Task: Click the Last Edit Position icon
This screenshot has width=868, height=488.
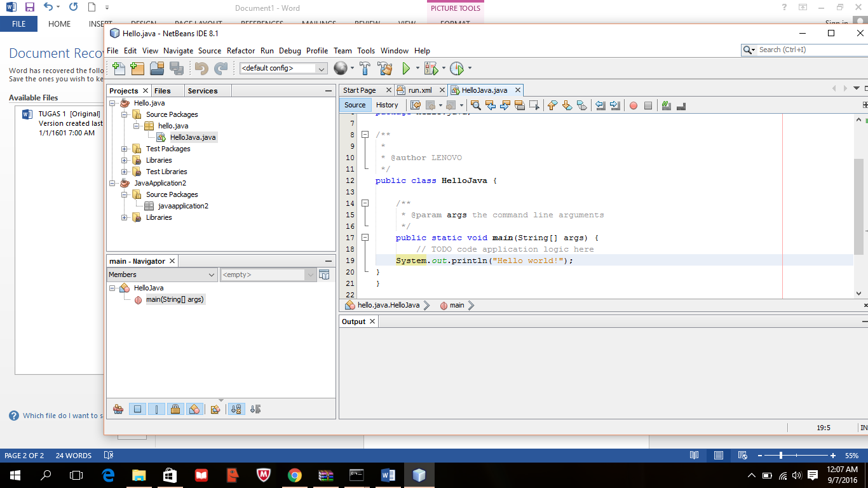Action: [416, 105]
